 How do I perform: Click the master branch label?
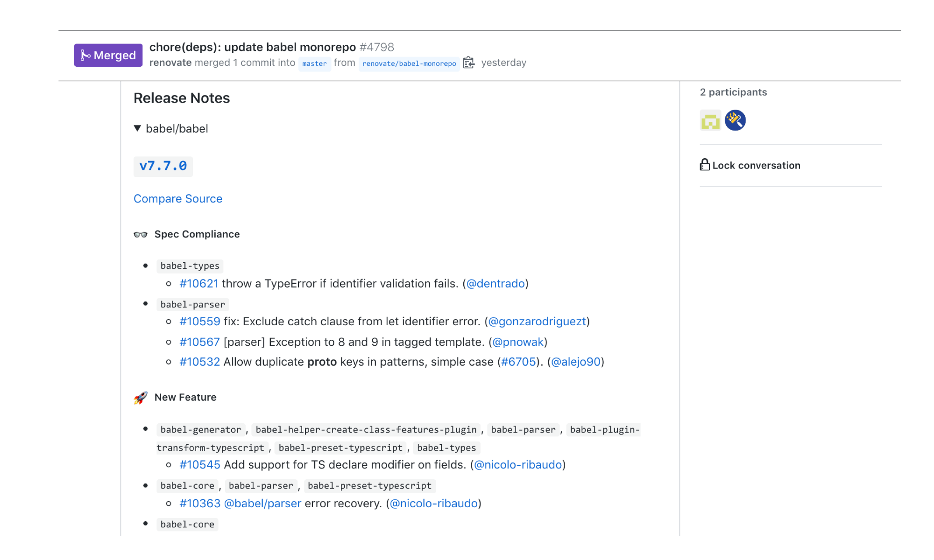314,63
